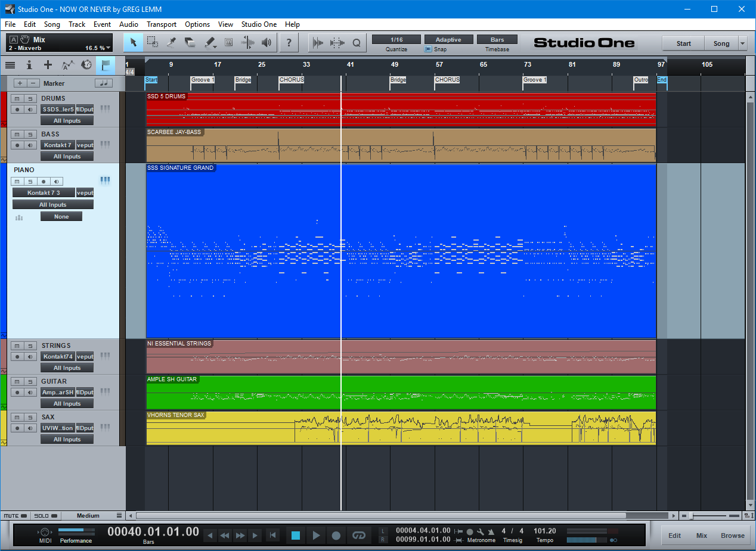Show automation with the automation icon
Screen dimensions: 756x551
[x=67, y=65]
